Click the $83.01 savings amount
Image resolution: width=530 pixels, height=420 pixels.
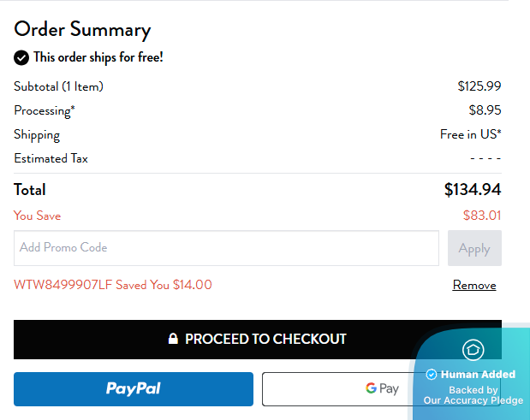[482, 216]
